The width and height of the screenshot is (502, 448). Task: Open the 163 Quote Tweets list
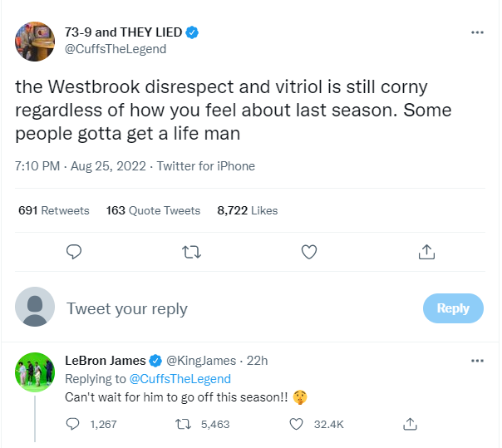click(x=153, y=210)
